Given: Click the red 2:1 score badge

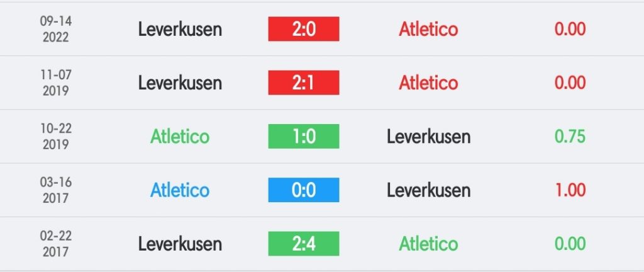Looking at the screenshot, I should point(304,82).
